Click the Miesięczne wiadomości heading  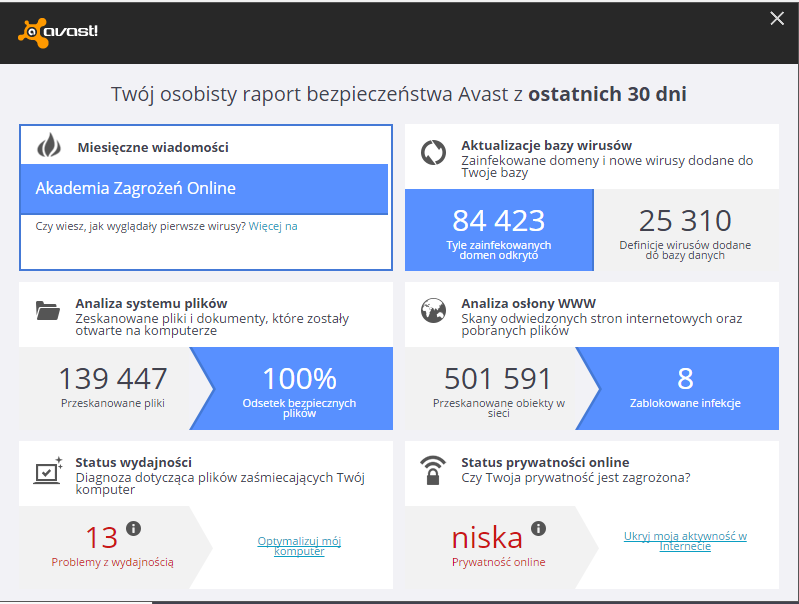pos(153,148)
